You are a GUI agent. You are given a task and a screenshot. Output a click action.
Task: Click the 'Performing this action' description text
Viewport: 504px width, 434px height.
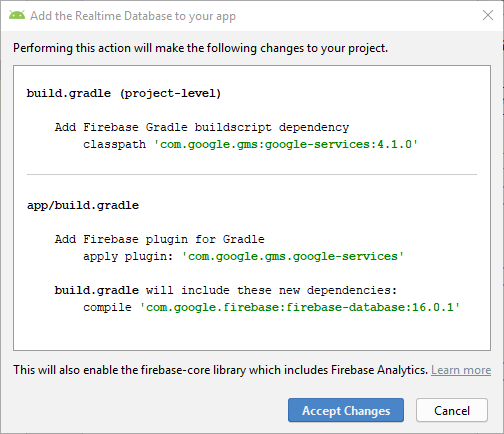[x=200, y=48]
